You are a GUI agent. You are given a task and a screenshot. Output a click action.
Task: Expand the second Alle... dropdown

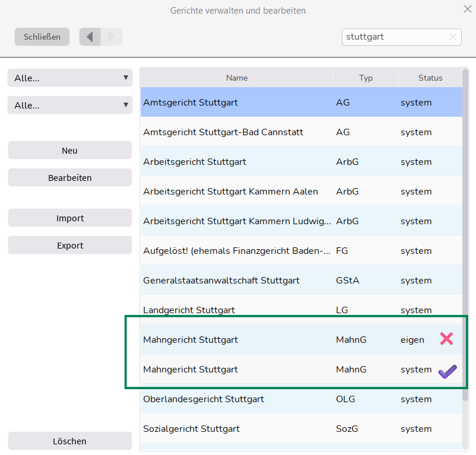tap(70, 105)
